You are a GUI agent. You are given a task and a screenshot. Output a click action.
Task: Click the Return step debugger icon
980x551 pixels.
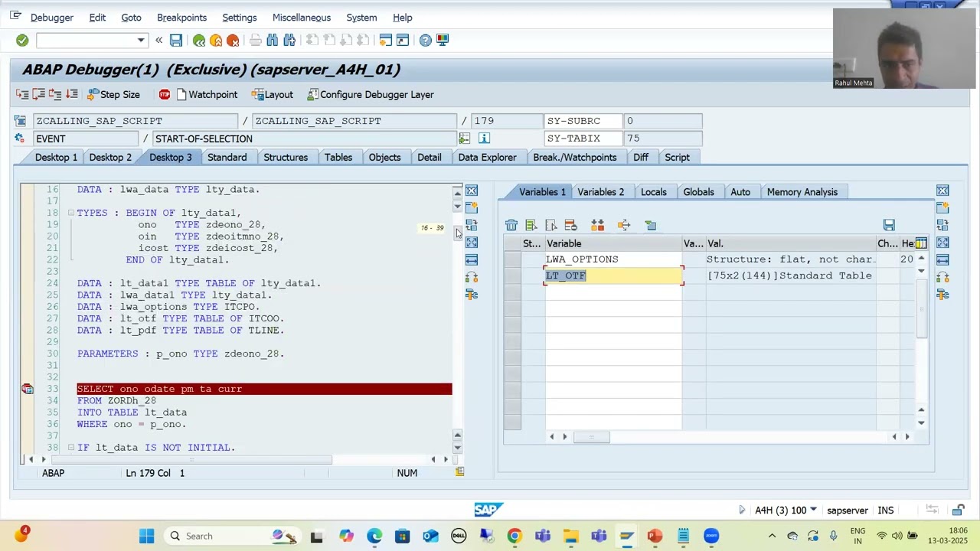click(55, 94)
